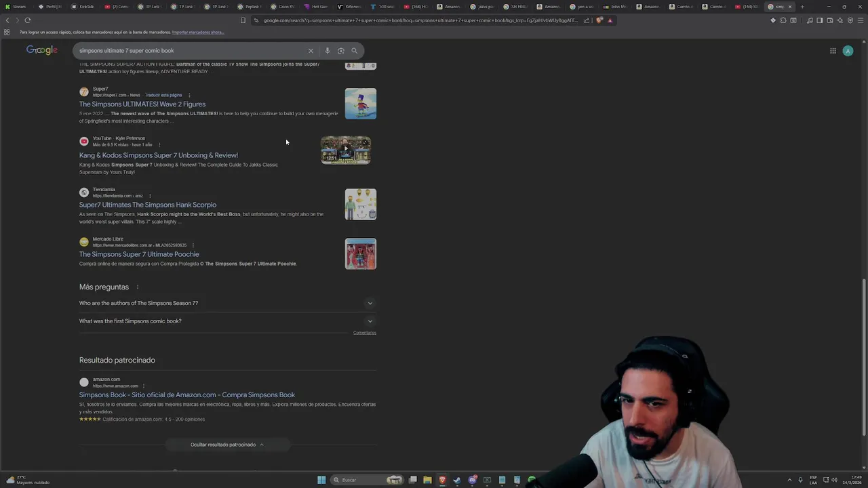Switch to the SH FIGU tab
The width and height of the screenshot is (868, 488).
point(515,7)
